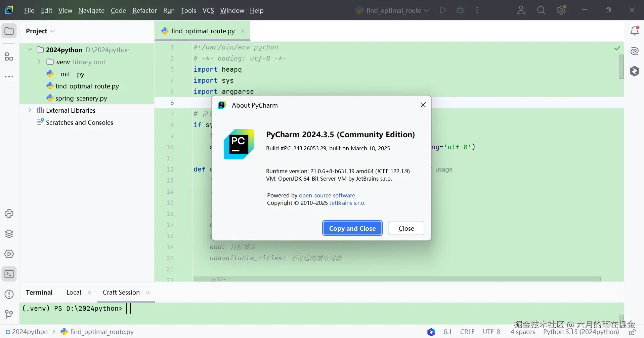Open the Git version control icon

tap(9, 314)
